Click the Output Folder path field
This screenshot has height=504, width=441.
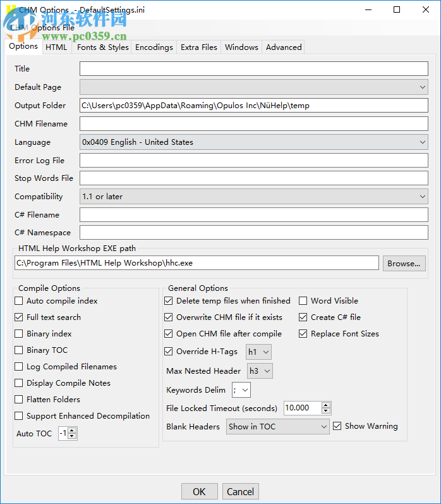(254, 106)
